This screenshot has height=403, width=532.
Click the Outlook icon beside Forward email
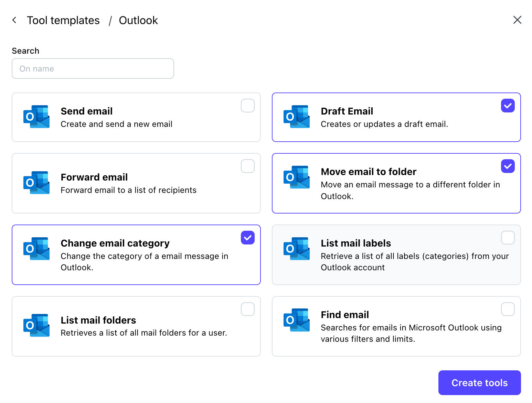tap(36, 183)
